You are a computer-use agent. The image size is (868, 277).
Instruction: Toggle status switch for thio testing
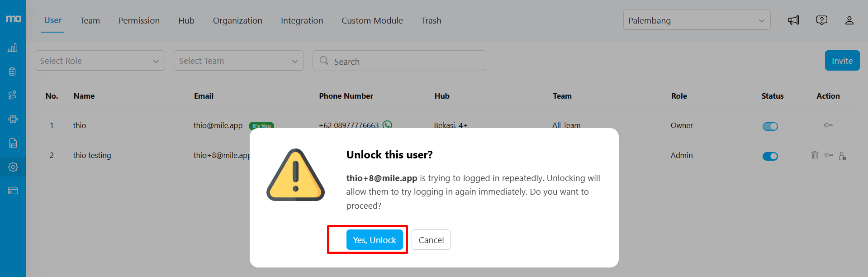(x=770, y=156)
